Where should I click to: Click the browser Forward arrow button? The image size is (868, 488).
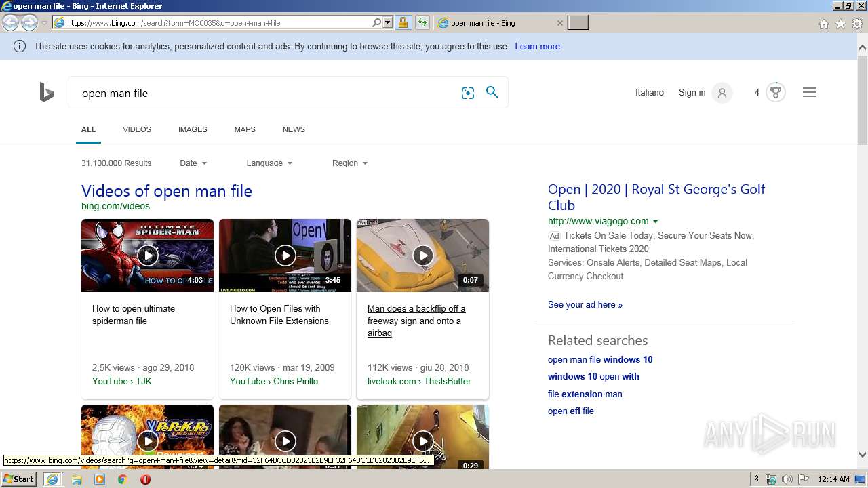[29, 22]
